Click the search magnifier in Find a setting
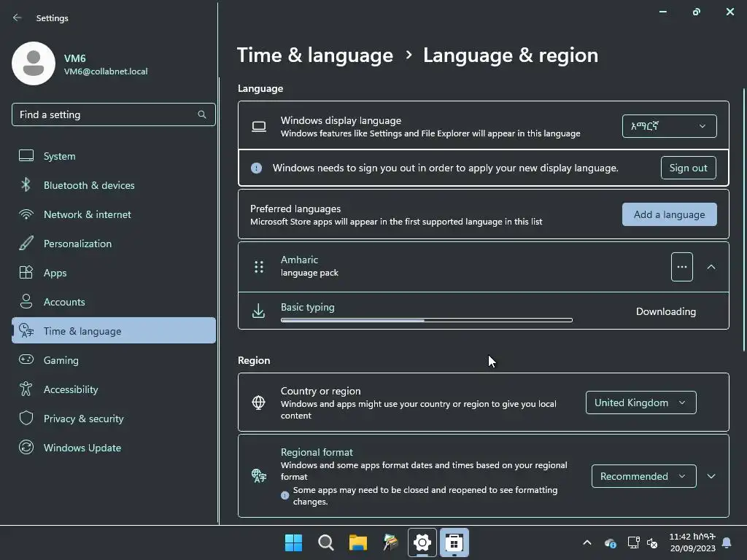This screenshot has width=747, height=560. pos(202,114)
